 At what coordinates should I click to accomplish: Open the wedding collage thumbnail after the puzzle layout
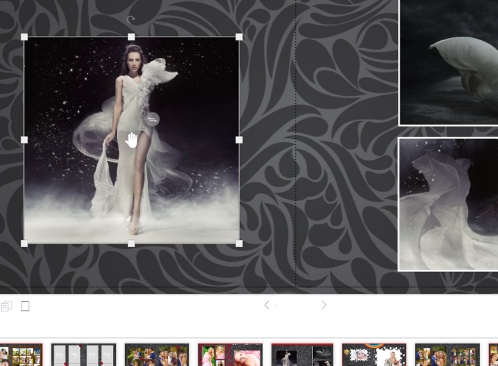447,355
